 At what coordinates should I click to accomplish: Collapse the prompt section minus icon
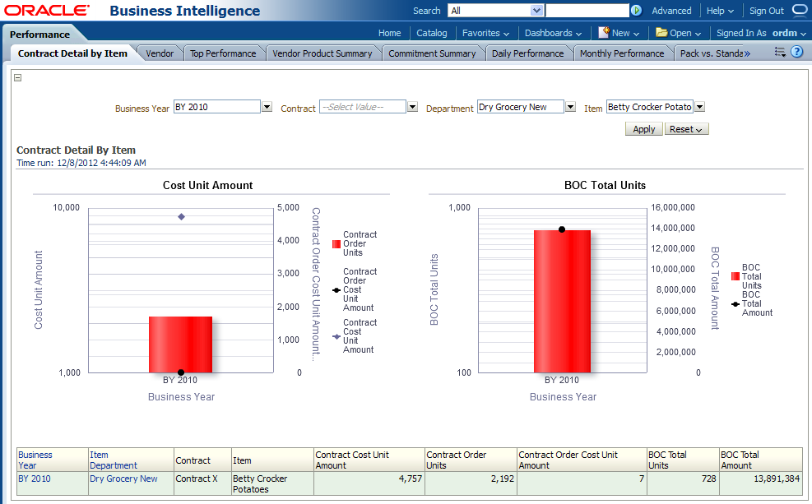18,78
